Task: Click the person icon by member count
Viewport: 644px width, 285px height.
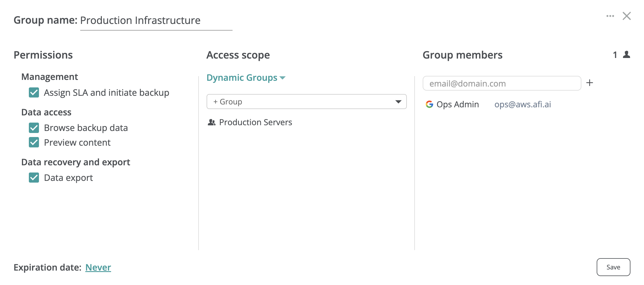Action: (626, 55)
